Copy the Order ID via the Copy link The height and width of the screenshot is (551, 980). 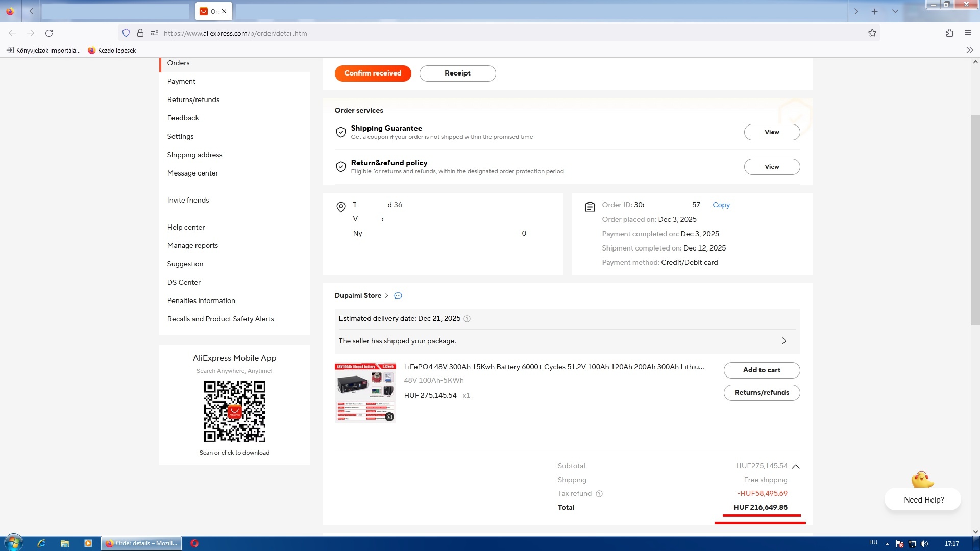721,205
